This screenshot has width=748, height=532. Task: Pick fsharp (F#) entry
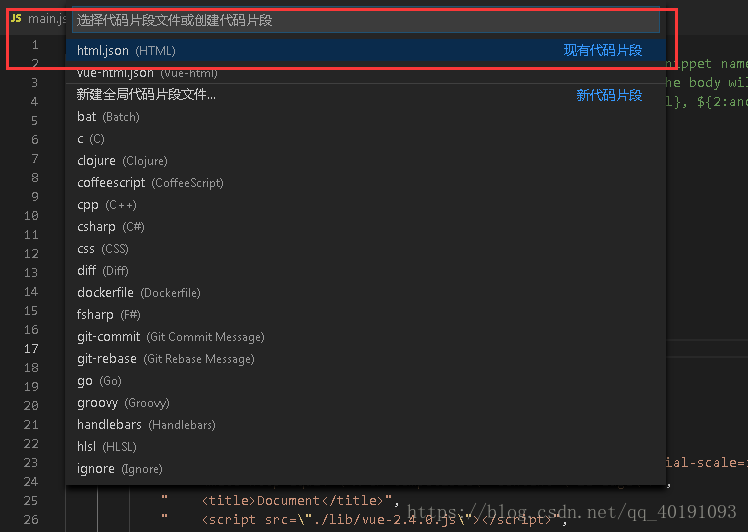[365, 314]
